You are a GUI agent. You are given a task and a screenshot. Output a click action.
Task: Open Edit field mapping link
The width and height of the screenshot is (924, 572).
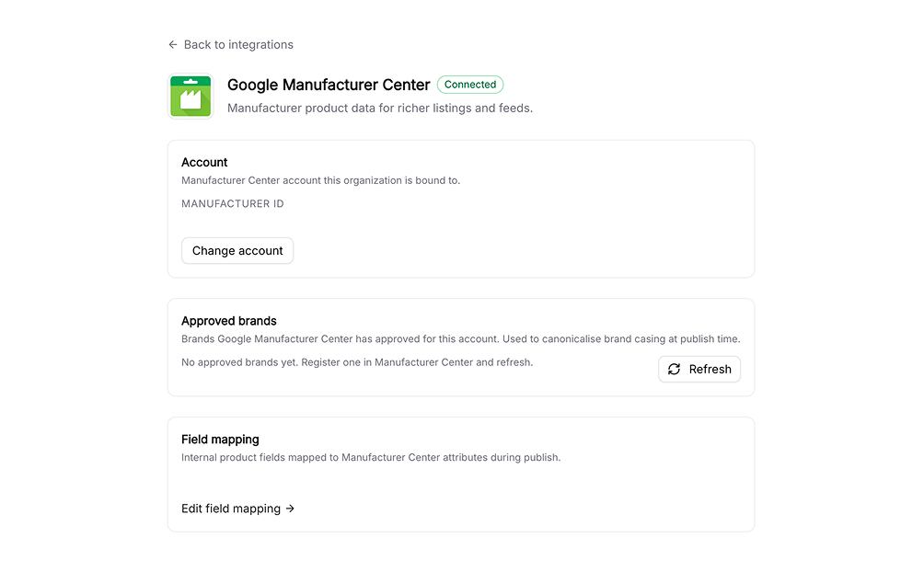[238, 509]
